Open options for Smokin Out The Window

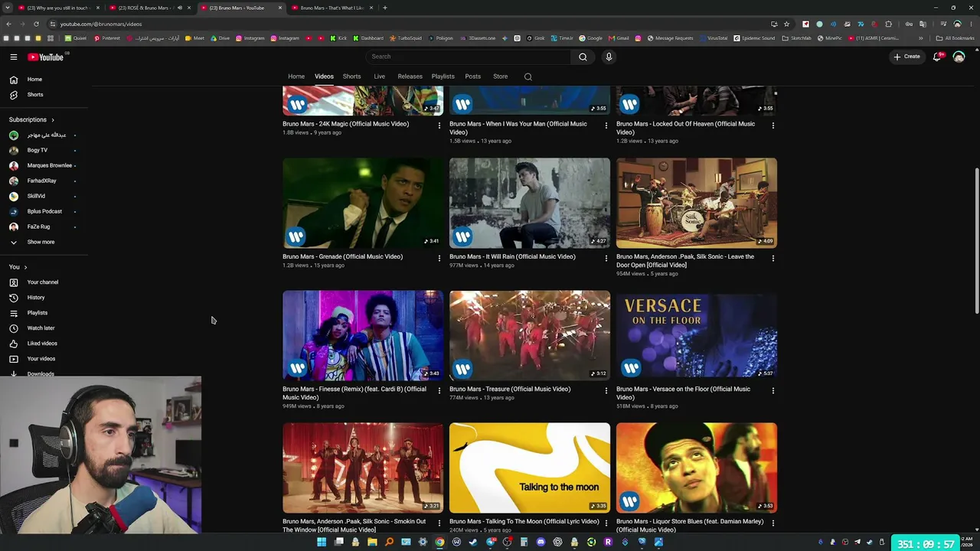tap(439, 523)
